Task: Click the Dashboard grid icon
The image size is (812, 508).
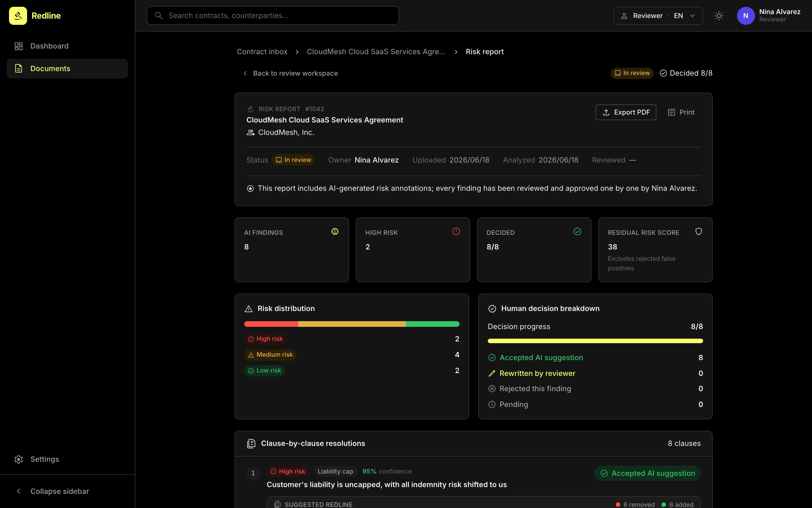Action: (18, 46)
